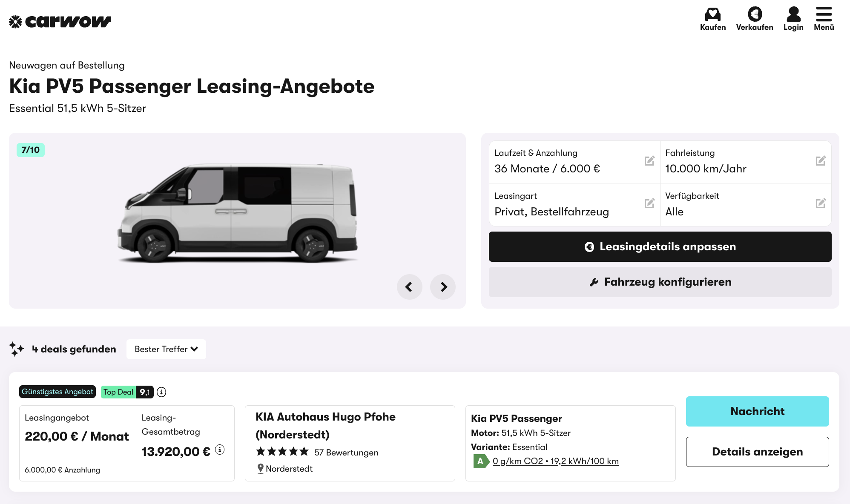Image resolution: width=850 pixels, height=504 pixels.
Task: Click Details anzeigen button
Action: pos(757,452)
